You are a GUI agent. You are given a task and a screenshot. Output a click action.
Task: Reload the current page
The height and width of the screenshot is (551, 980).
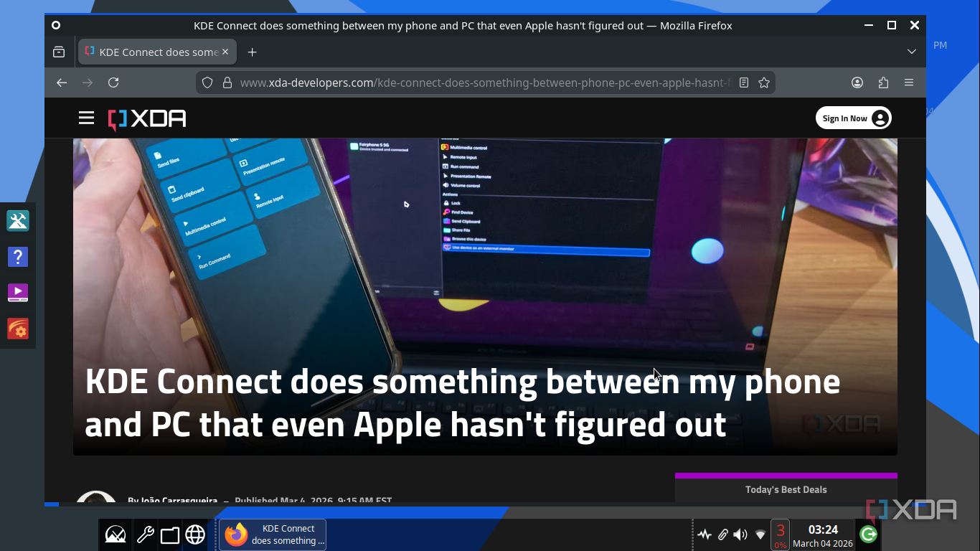[x=113, y=83]
